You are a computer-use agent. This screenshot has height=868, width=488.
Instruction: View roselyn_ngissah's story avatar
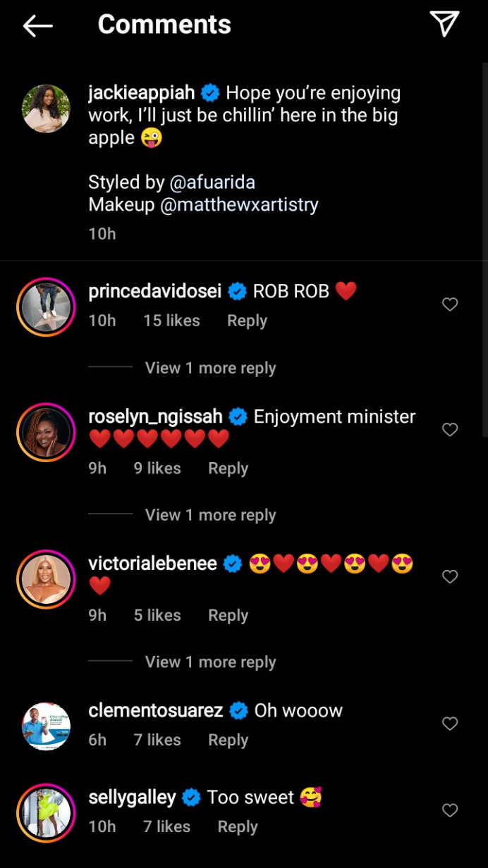coord(47,432)
